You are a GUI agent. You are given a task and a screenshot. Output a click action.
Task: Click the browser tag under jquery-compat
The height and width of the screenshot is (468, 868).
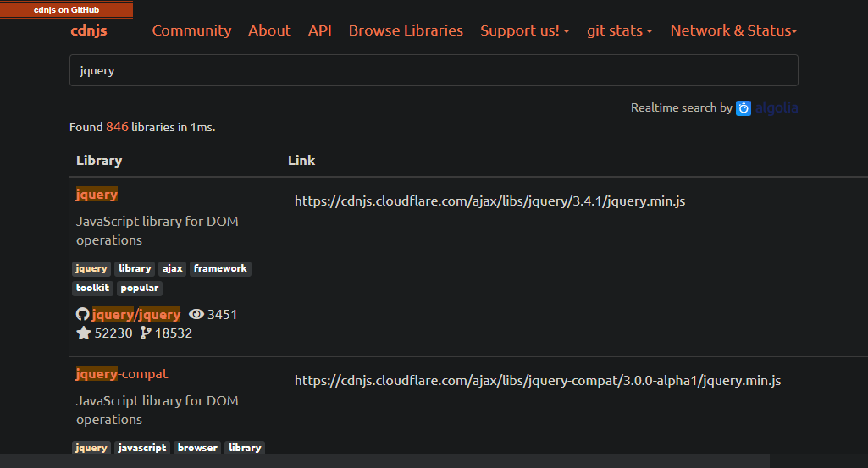(x=197, y=448)
